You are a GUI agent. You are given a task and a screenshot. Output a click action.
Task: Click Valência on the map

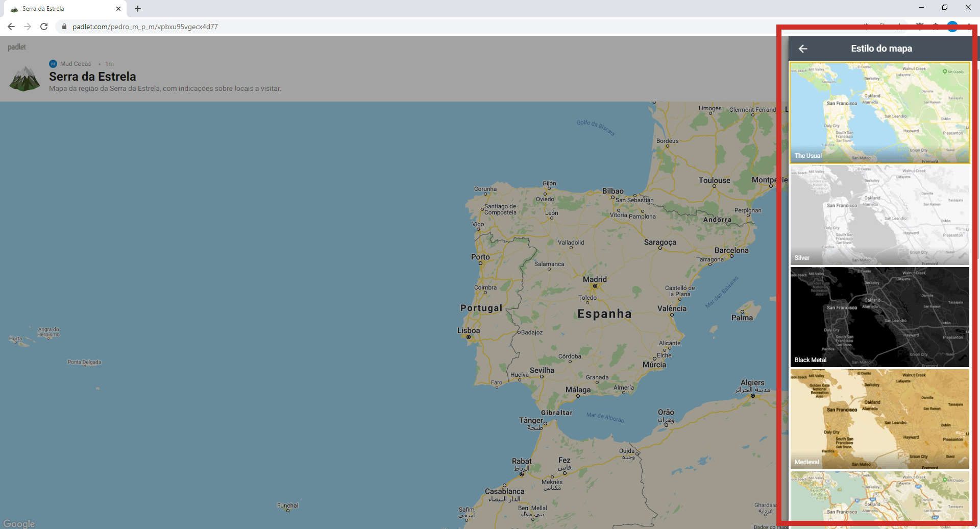(x=672, y=308)
